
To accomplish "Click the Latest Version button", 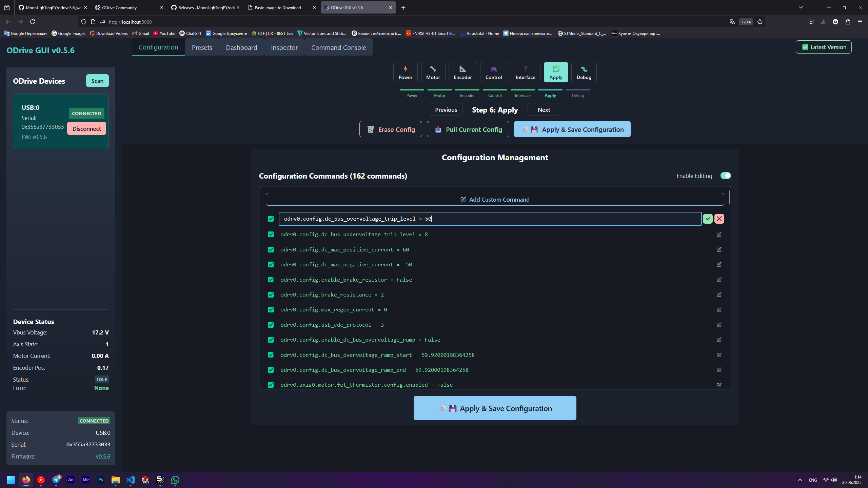I will coord(824,47).
